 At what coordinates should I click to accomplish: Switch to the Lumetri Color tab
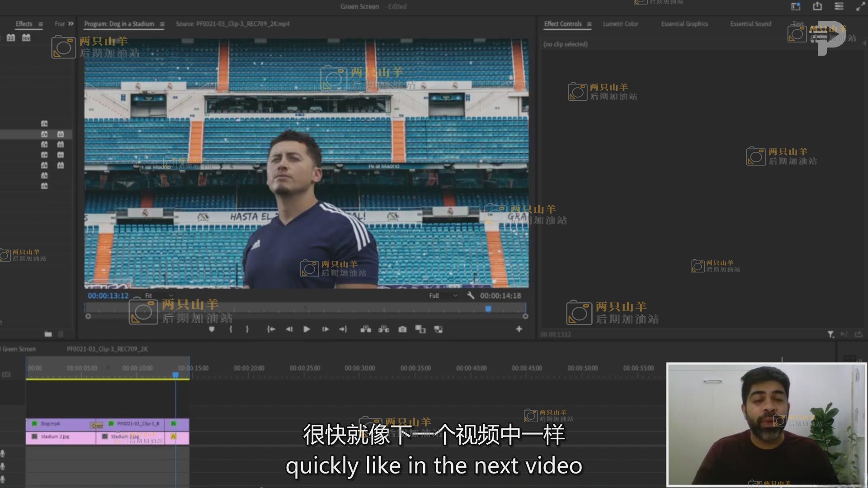pos(620,24)
